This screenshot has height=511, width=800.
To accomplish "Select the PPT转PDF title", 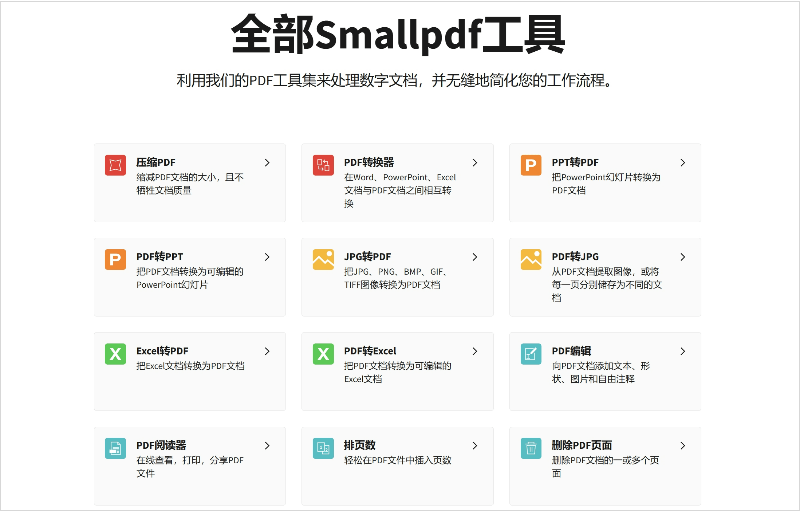I will 575,163.
